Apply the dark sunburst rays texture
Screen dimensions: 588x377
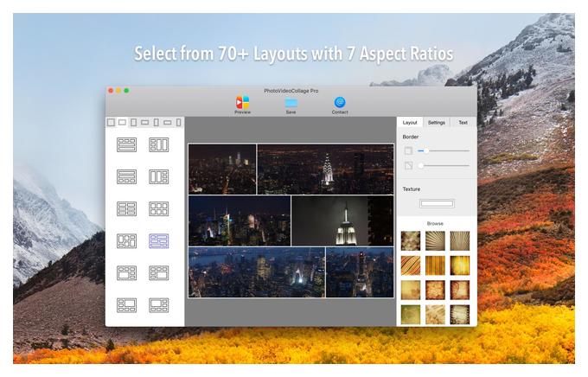pyautogui.click(x=435, y=241)
